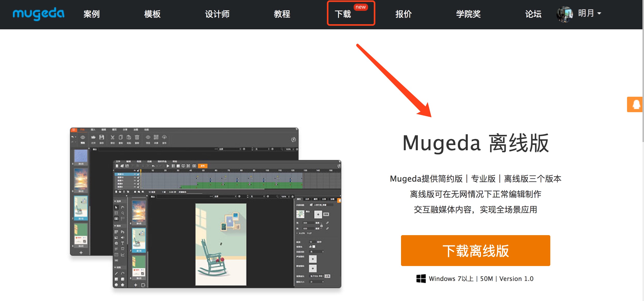Viewport: 644px width, 301px height.
Task: Open the 模板 page
Action: click(x=152, y=14)
